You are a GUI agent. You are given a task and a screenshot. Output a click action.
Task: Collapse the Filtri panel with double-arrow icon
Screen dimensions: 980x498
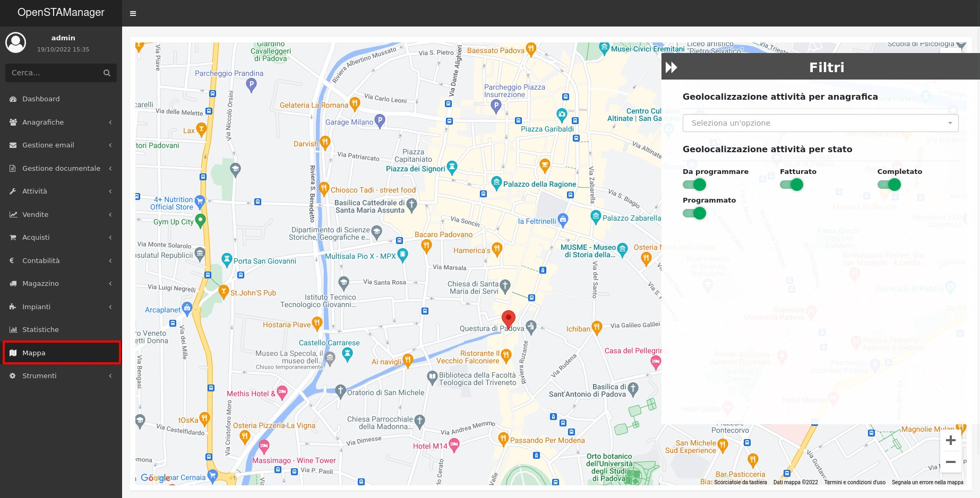click(x=672, y=67)
